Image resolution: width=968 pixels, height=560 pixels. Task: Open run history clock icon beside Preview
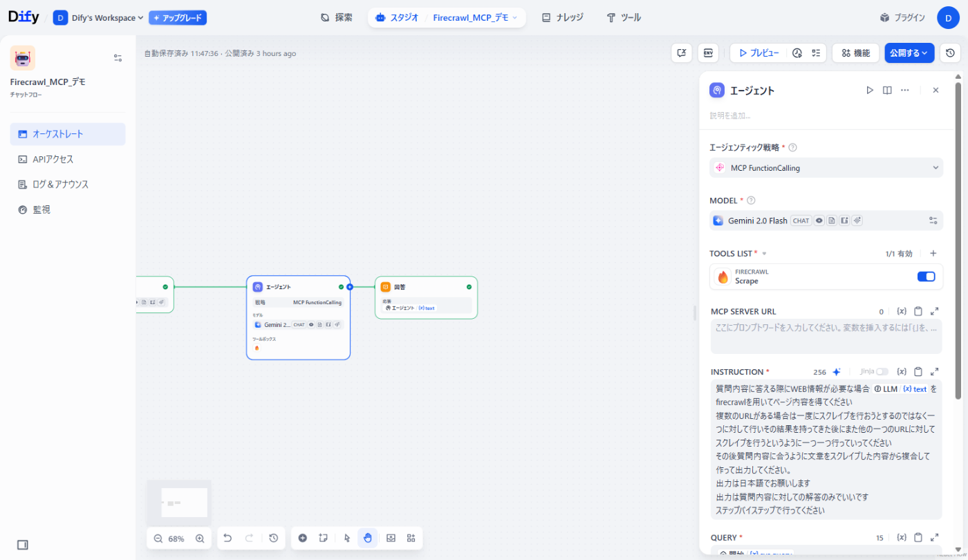(x=797, y=53)
